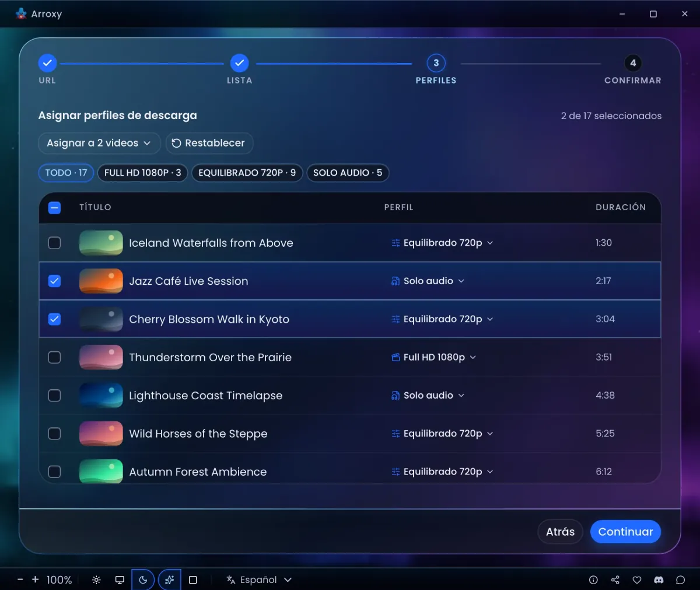Check the Lighthouse Coast Timelapse checkbox
700x590 pixels.
(54, 395)
